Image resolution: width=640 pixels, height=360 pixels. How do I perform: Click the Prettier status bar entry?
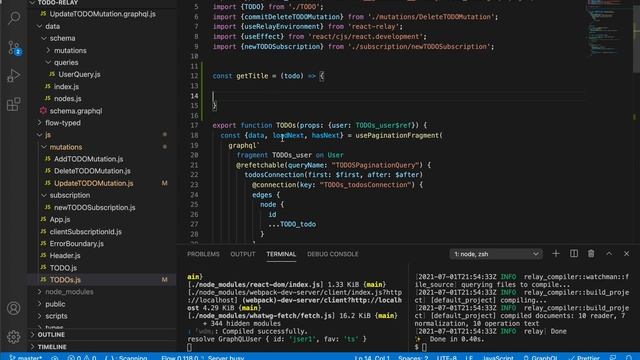click(584, 358)
